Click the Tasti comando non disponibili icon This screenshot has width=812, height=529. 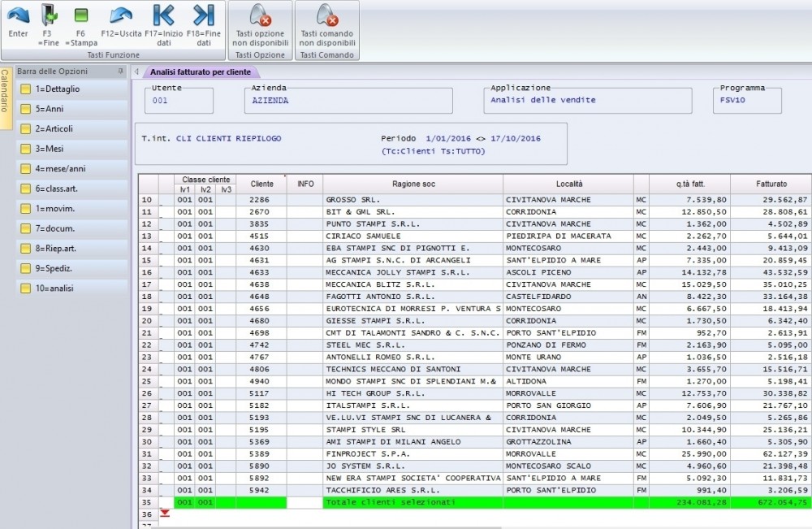[x=327, y=15]
